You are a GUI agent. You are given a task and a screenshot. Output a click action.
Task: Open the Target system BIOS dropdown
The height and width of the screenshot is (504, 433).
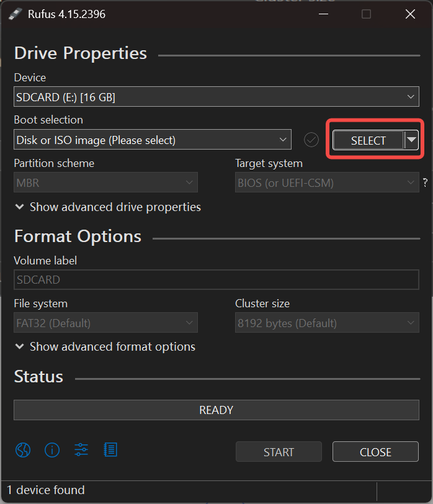point(327,182)
